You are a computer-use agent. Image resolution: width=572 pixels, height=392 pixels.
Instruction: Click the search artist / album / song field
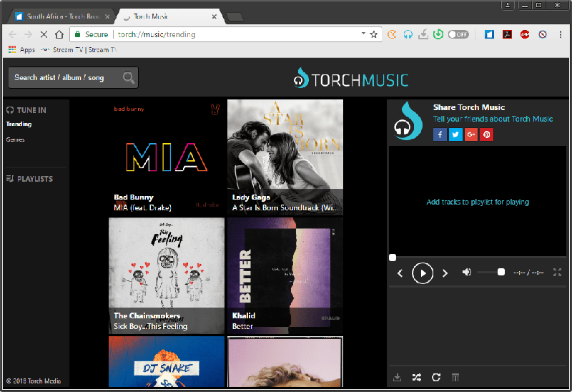[66, 77]
